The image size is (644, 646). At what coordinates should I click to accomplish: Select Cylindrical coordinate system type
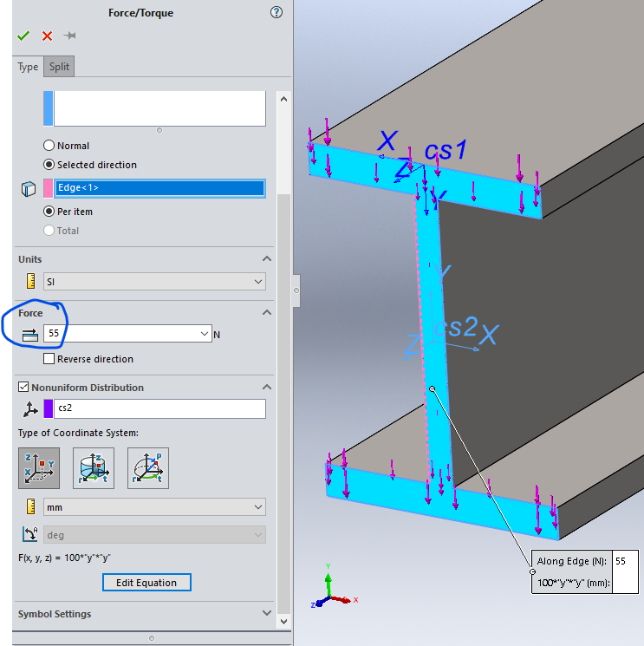click(x=94, y=468)
